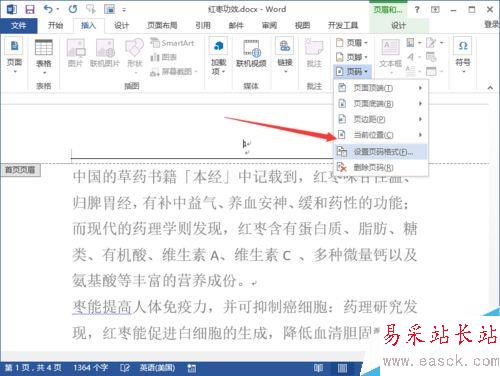Open the 页眉 header dropdown
Screen dimensions: 500x376
(x=351, y=43)
